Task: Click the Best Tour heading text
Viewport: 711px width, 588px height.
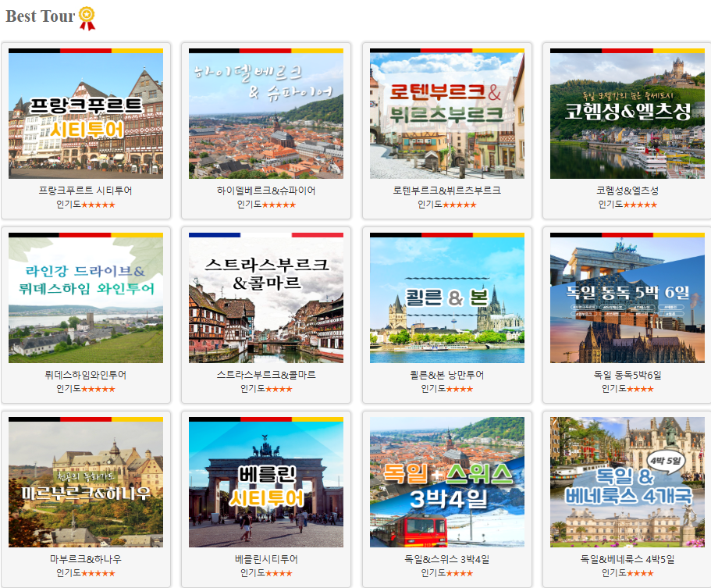Action: click(x=41, y=16)
